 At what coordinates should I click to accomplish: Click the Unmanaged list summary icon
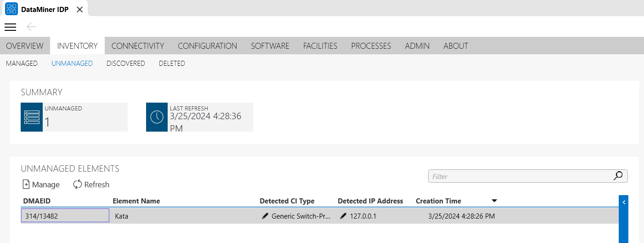[x=32, y=117]
